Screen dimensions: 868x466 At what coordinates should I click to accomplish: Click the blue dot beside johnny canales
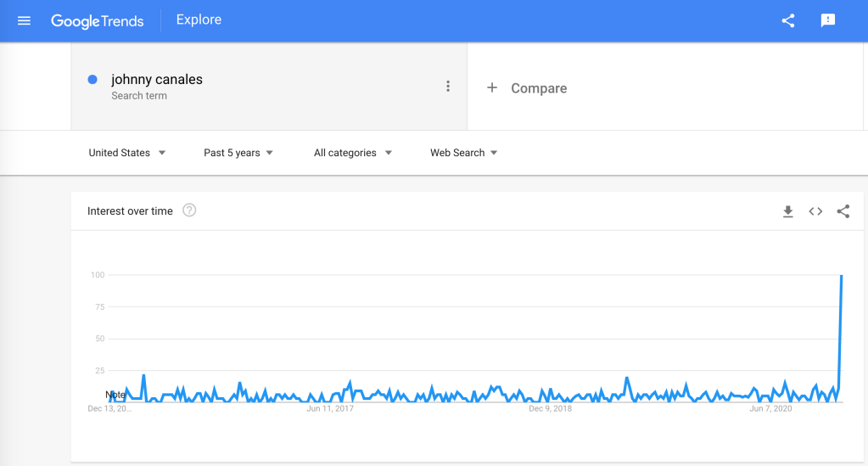(92, 80)
